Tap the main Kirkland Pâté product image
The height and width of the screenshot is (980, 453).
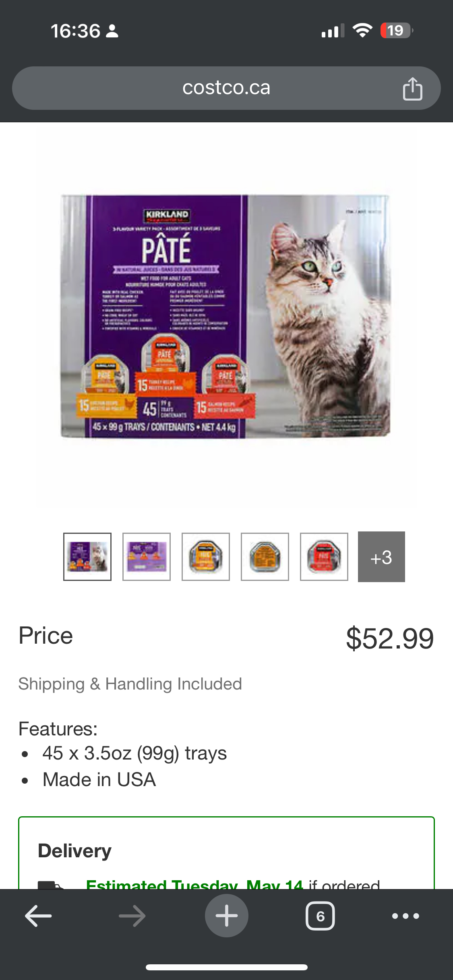(225, 316)
